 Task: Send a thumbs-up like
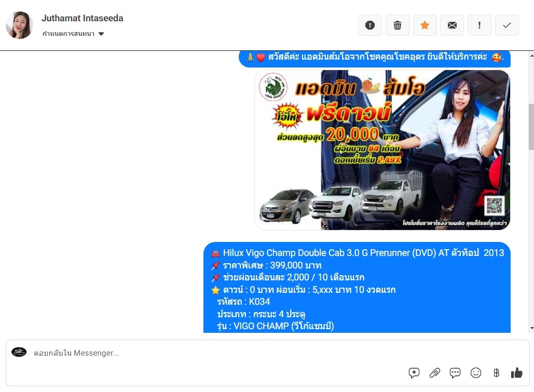click(517, 373)
